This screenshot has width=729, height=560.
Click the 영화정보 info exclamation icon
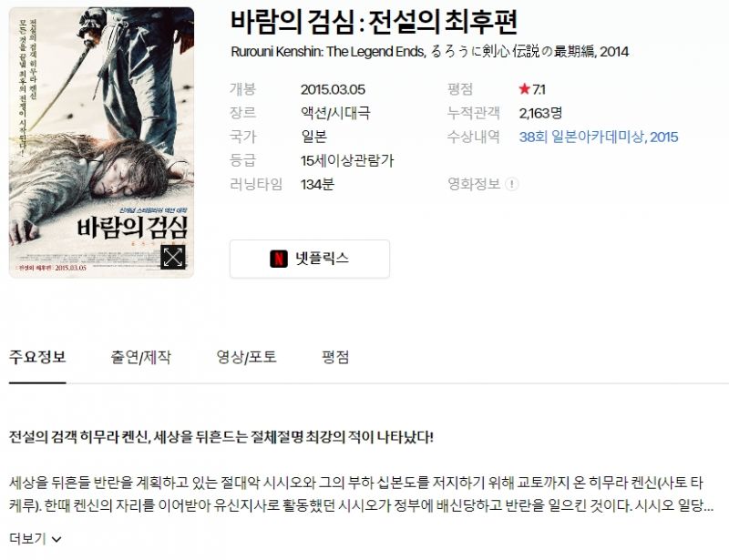pyautogui.click(x=512, y=184)
